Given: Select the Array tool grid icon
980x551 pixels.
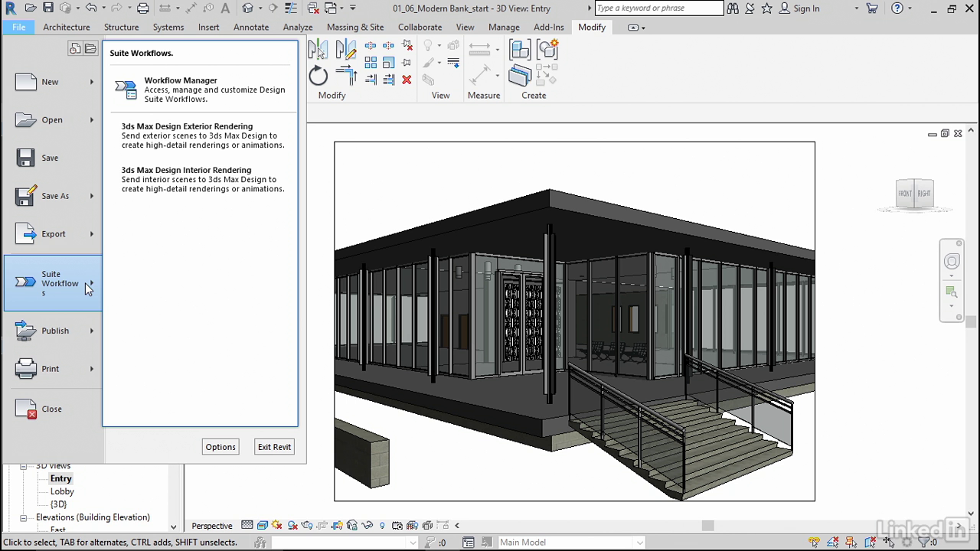Looking at the screenshot, I should pos(371,63).
